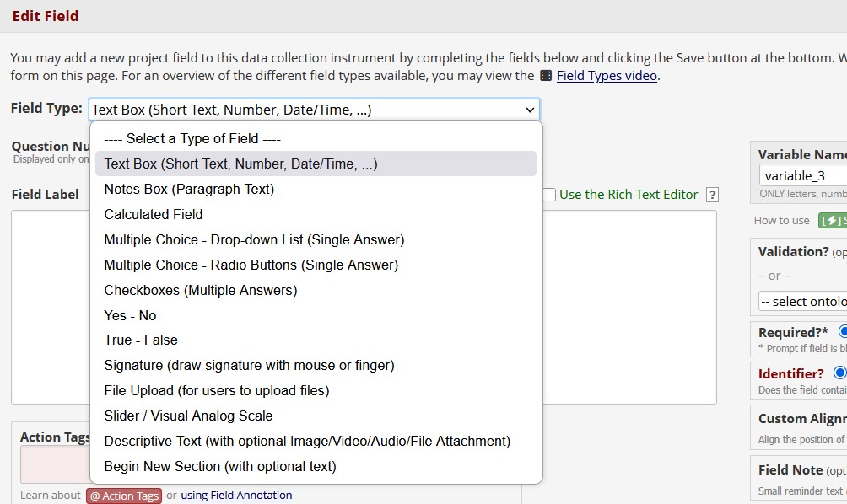Click the red @ Action Tags badge
This screenshot has height=504, width=847.
(123, 496)
